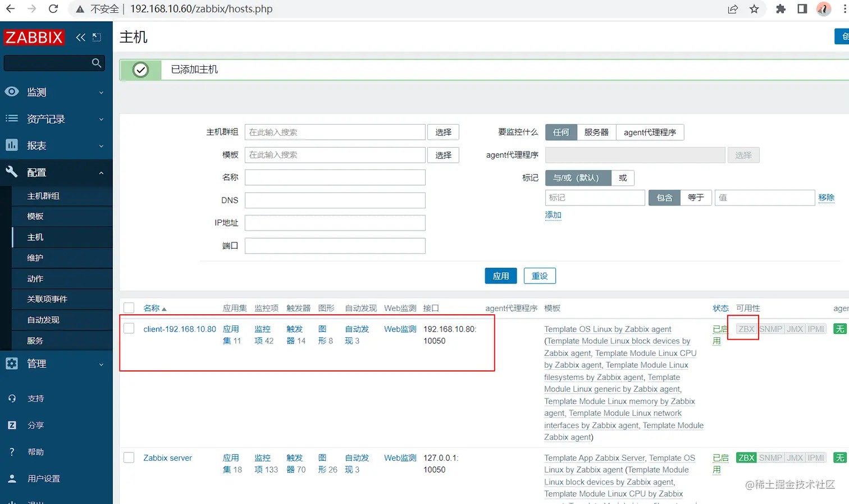The height and width of the screenshot is (504, 849).
Task: Click the 支持 headset icon
Action: (x=12, y=398)
